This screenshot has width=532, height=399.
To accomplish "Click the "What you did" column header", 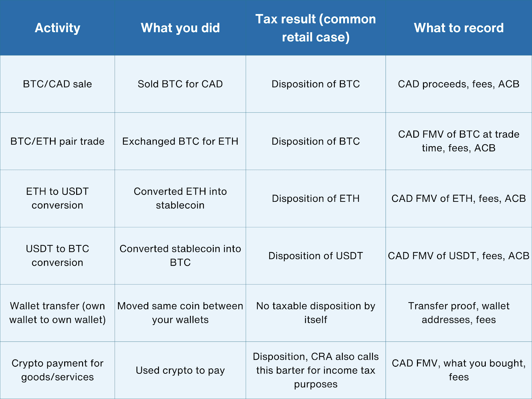I will pyautogui.click(x=180, y=28).
